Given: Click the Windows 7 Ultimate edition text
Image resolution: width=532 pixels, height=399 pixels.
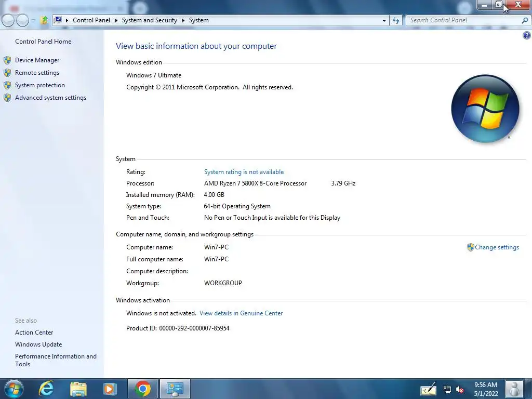Looking at the screenshot, I should [x=154, y=75].
